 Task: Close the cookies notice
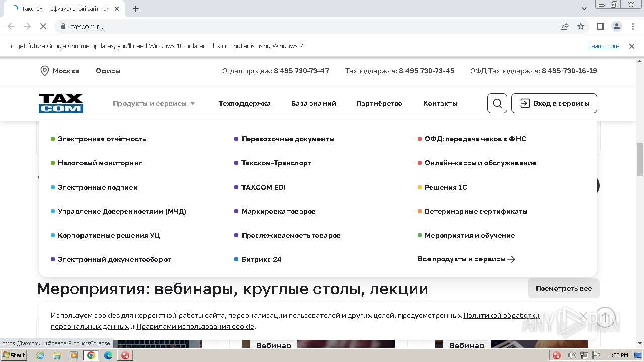pos(583,316)
